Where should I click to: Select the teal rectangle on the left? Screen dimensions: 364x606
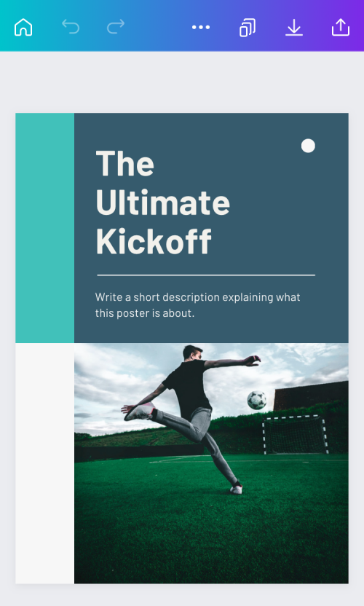45,228
